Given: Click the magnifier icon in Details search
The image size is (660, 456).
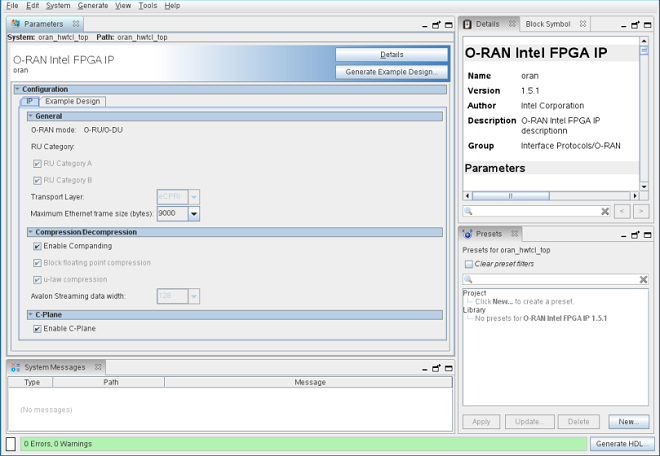Looking at the screenshot, I should pos(468,211).
